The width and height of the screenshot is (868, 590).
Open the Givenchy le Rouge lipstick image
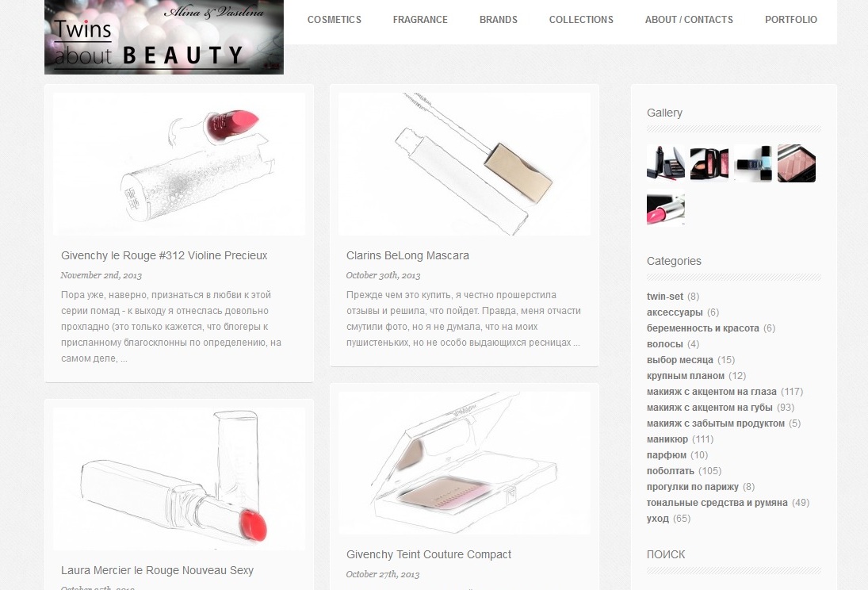coord(179,164)
